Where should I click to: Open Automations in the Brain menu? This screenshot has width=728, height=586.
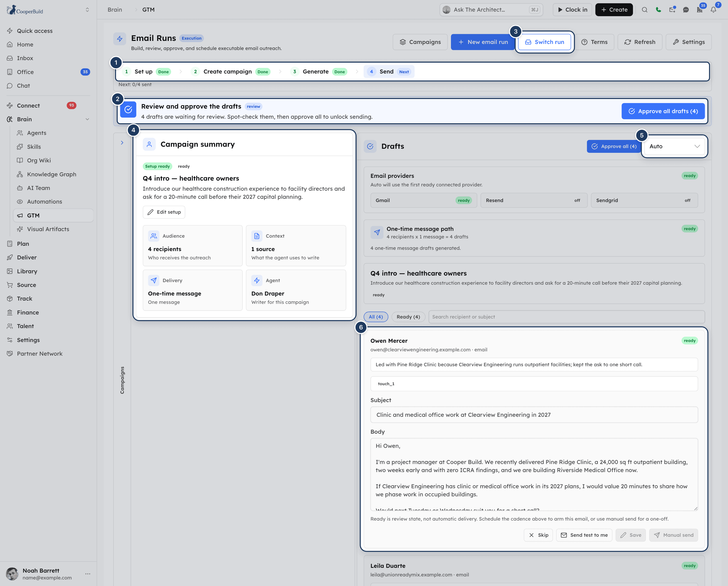click(x=44, y=202)
